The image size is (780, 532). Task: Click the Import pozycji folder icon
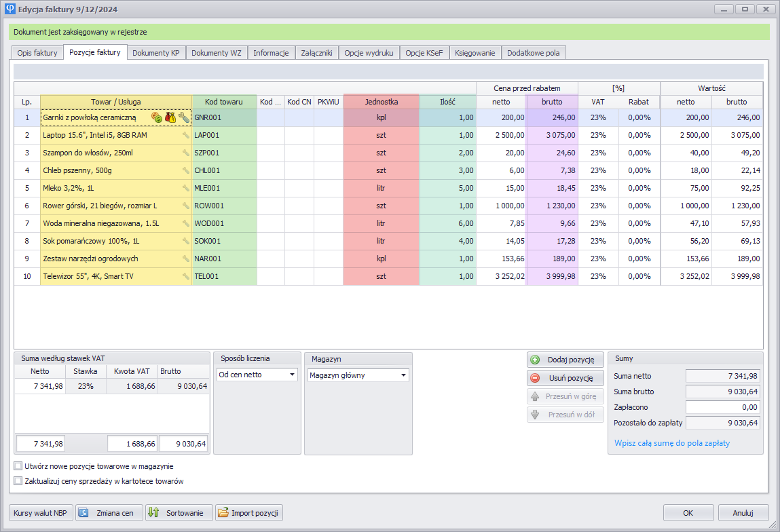(x=223, y=513)
